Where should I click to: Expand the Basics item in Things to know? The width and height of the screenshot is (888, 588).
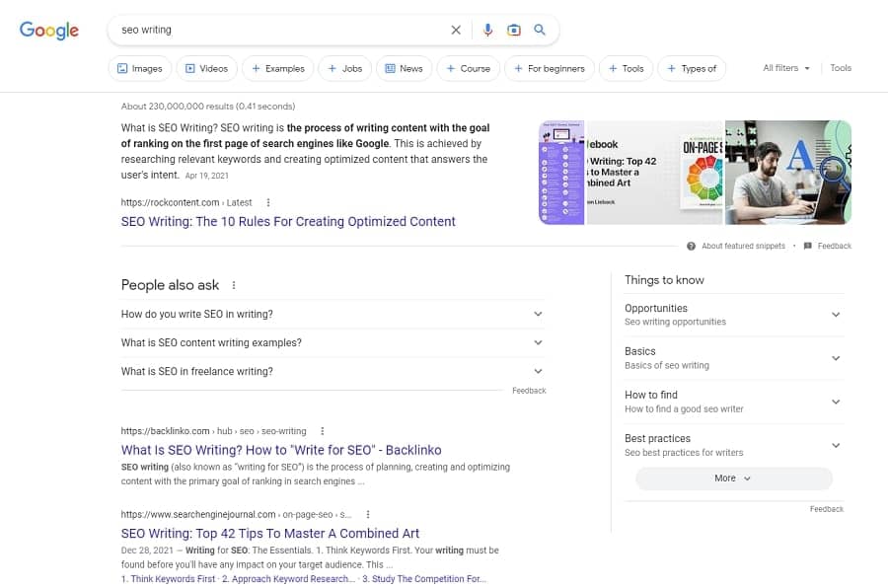(734, 358)
